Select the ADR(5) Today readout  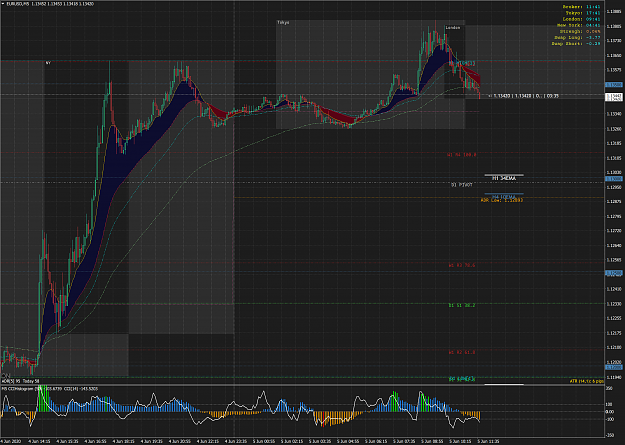coord(21,381)
